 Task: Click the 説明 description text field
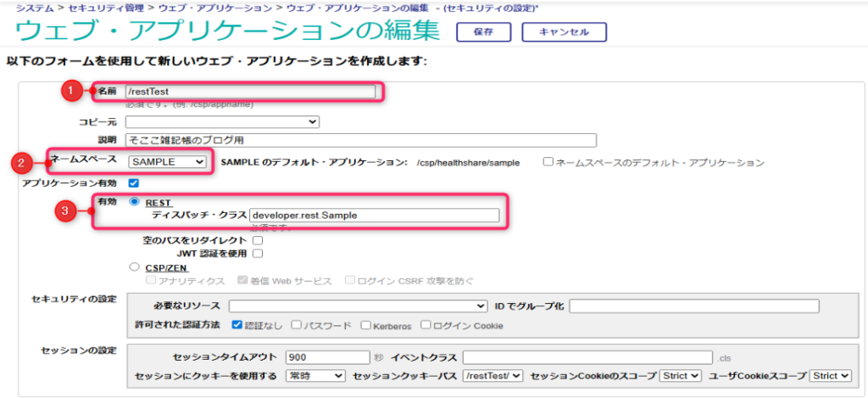(360, 140)
